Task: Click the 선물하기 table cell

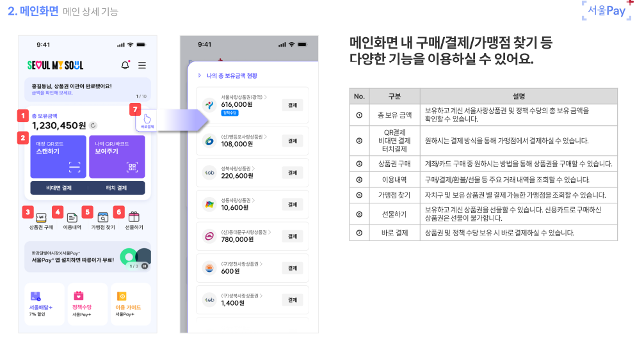Action: point(394,214)
